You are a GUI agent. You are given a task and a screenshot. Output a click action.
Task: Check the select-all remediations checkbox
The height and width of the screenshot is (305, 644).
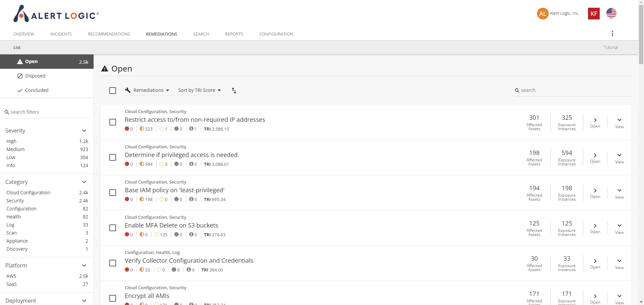(x=112, y=90)
